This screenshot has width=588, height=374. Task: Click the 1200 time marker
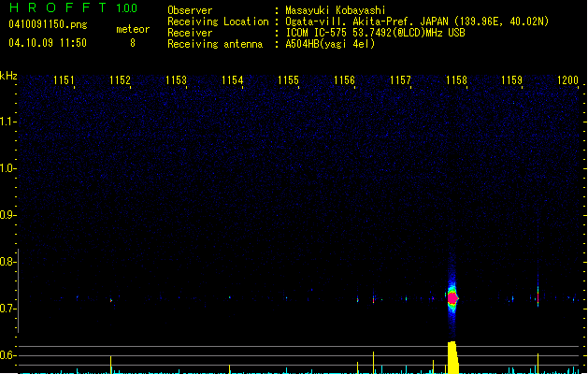tap(567, 80)
